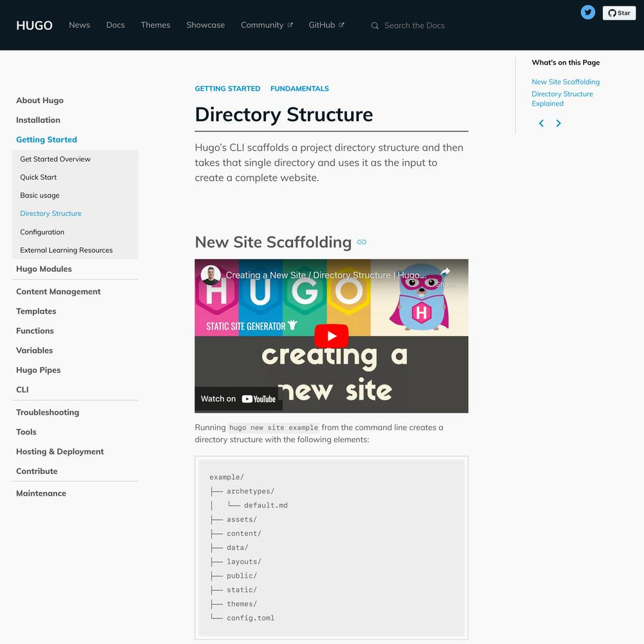
Task: Open Basic usage page
Action: pos(40,195)
